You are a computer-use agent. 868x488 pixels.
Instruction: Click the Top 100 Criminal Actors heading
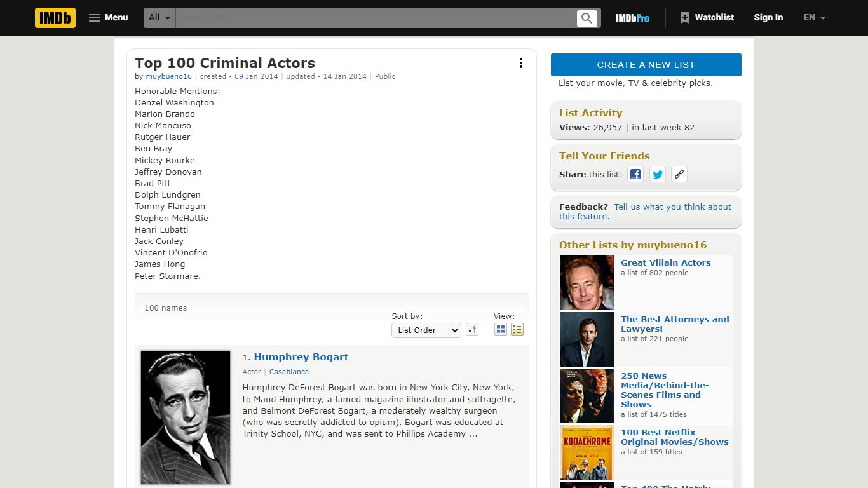225,63
